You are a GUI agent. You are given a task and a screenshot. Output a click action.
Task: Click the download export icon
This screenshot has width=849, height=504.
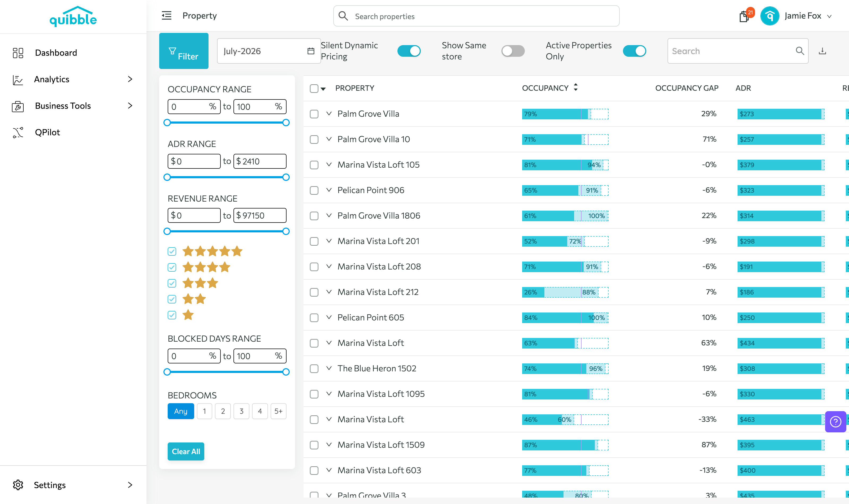[x=822, y=51]
